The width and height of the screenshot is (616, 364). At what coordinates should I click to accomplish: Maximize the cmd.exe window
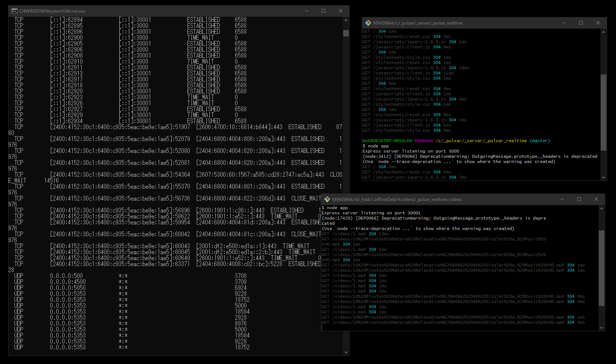323,11
